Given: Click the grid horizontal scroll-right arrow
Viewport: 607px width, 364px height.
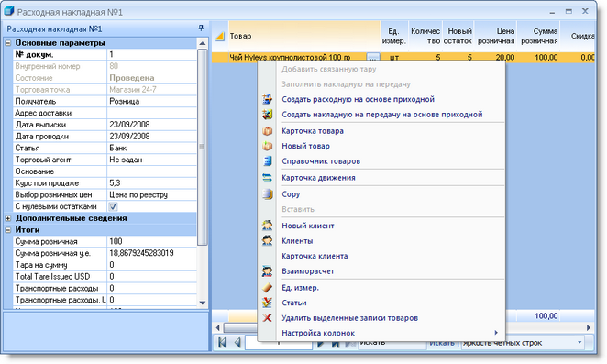Looking at the screenshot, I should pos(589,327).
